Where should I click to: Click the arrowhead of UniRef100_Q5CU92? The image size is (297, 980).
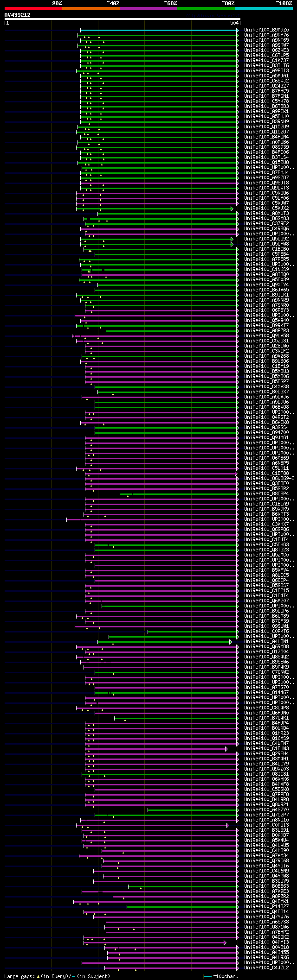click(x=232, y=239)
